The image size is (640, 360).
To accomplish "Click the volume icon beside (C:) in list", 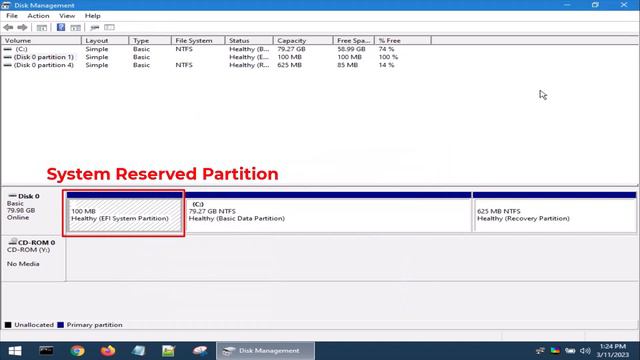I will 7,49.
